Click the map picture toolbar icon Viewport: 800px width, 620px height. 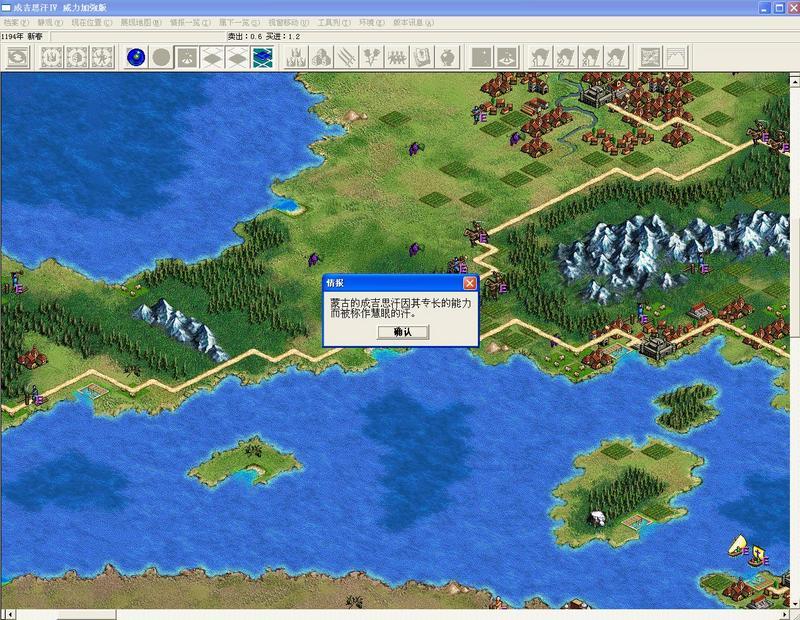tap(651, 57)
